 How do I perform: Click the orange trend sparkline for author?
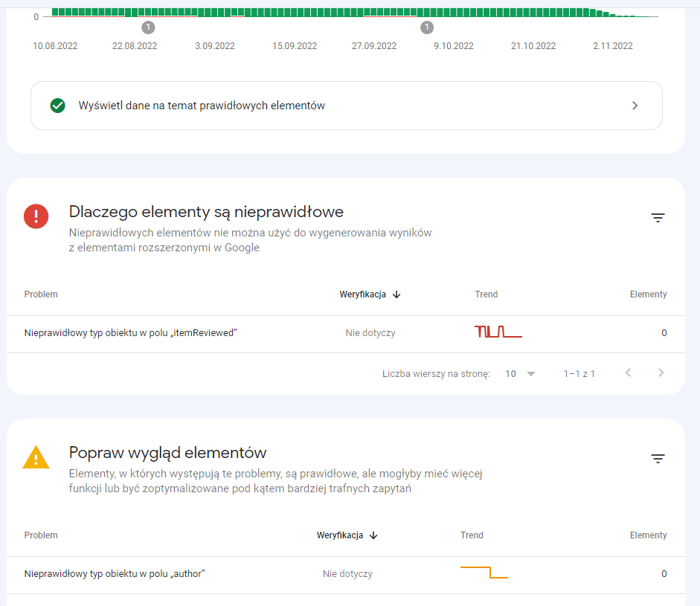(x=484, y=573)
